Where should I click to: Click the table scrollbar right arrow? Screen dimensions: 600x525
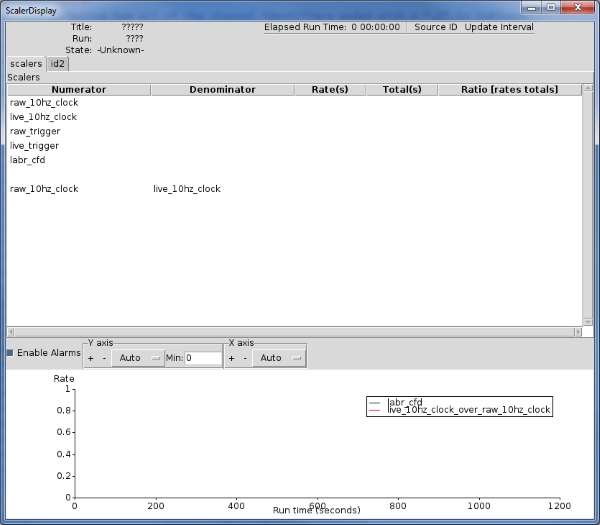click(x=577, y=331)
